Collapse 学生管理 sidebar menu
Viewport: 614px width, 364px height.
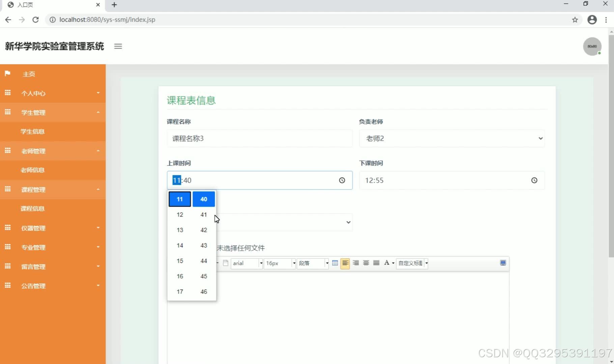pyautogui.click(x=53, y=112)
